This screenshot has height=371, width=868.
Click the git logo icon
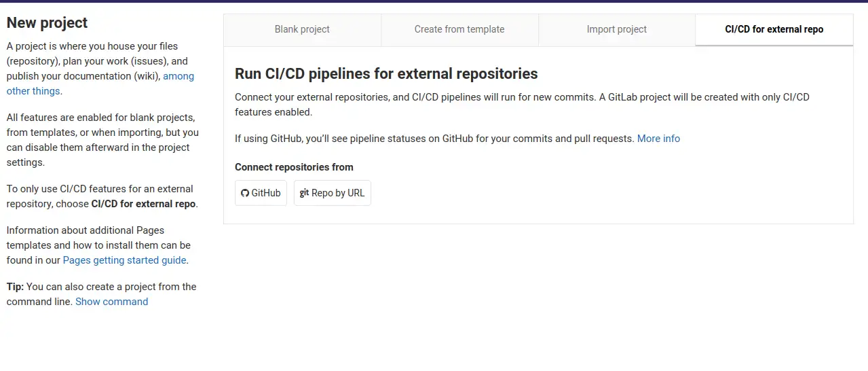coord(304,193)
